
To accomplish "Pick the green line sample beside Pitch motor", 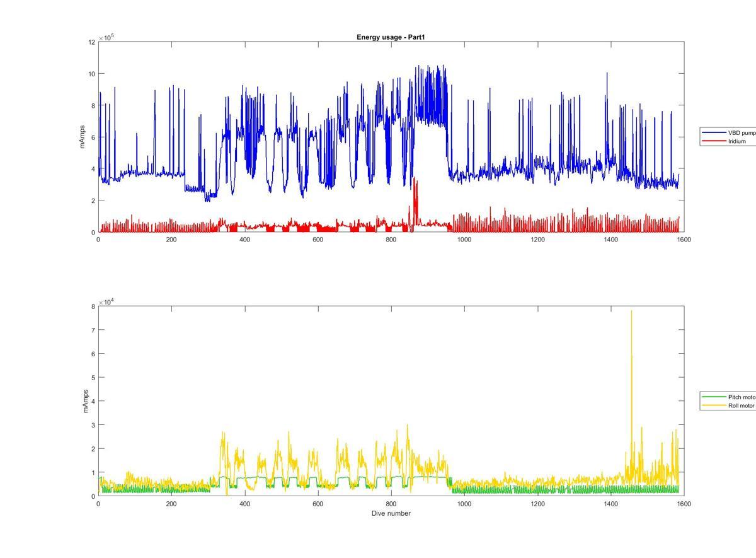I will pos(715,397).
